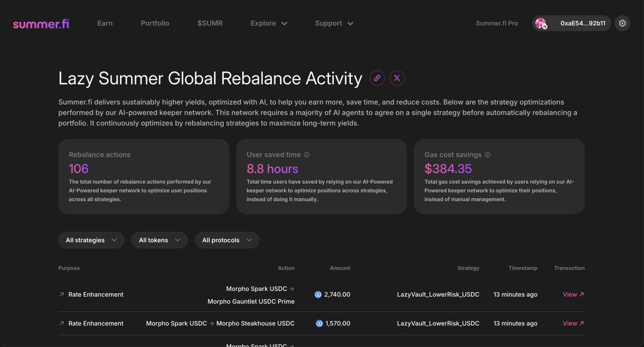644x347 pixels.
Task: Click Rebalance actions value 106
Action: pos(79,169)
